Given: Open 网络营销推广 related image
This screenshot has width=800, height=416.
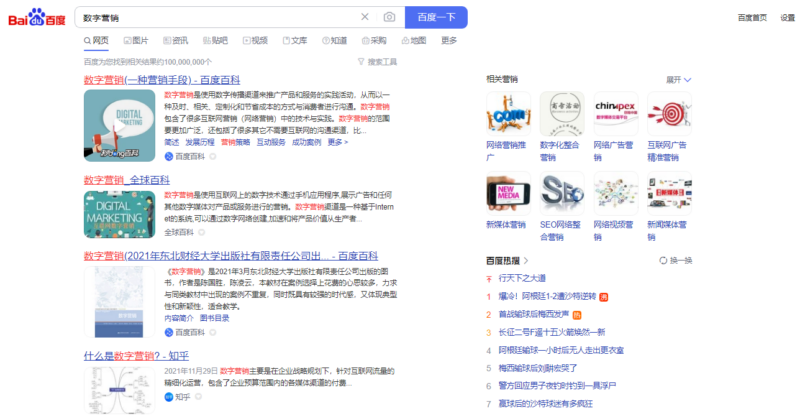Looking at the screenshot, I should pyautogui.click(x=508, y=113).
